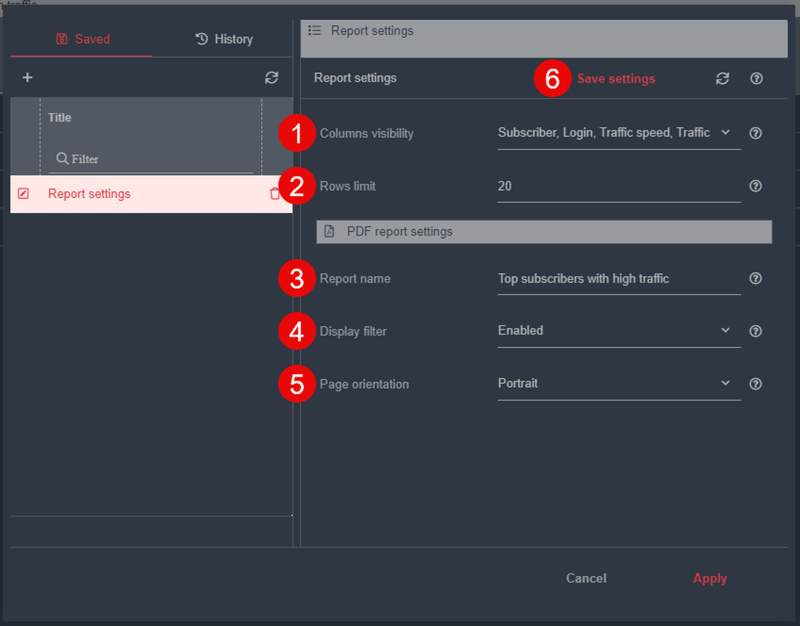Click refresh icon in the Saved panel
Image resolution: width=800 pixels, height=626 pixels.
point(271,78)
